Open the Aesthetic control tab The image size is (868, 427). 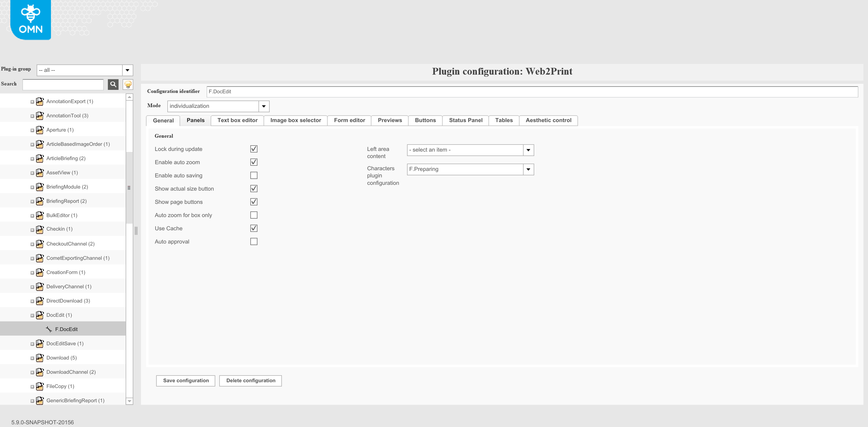(x=548, y=120)
